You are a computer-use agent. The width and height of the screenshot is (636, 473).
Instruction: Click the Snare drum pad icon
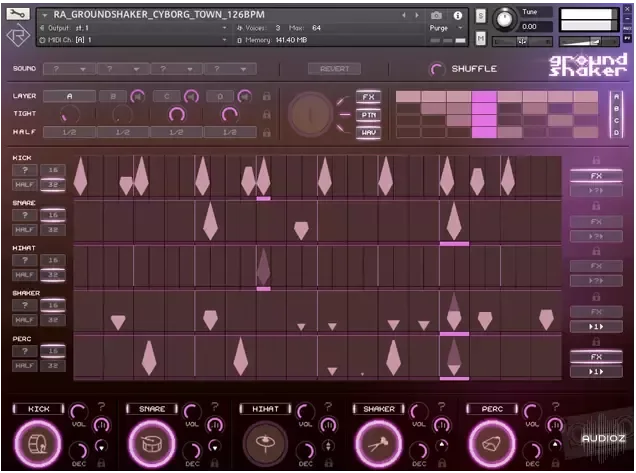152,444
